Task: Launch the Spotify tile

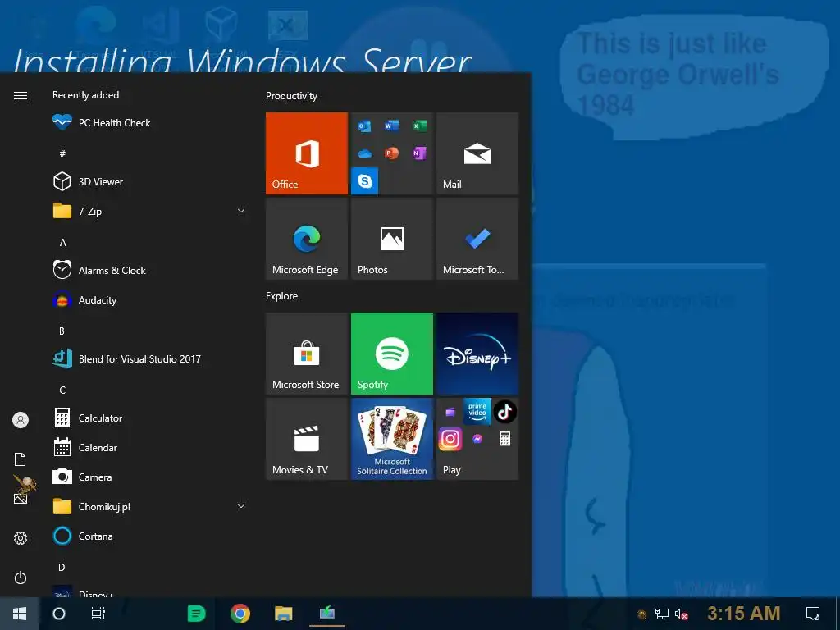Action: coord(391,354)
